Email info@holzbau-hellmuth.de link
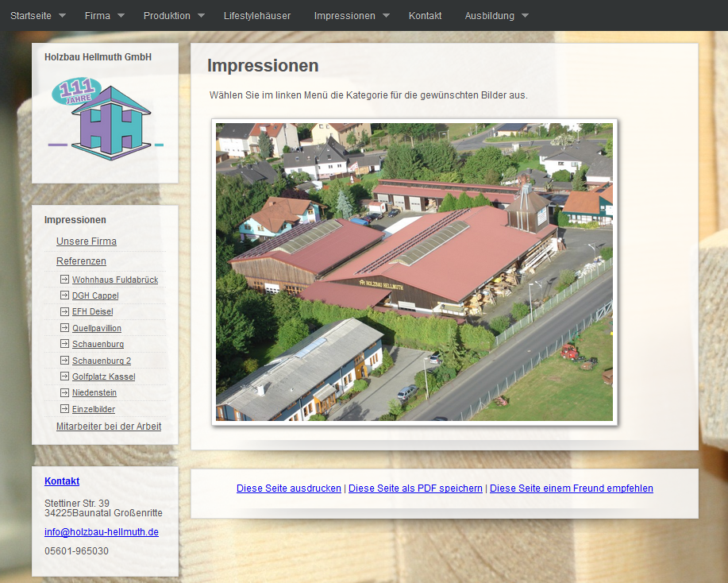Viewport: 728px width, 583px height. point(102,532)
